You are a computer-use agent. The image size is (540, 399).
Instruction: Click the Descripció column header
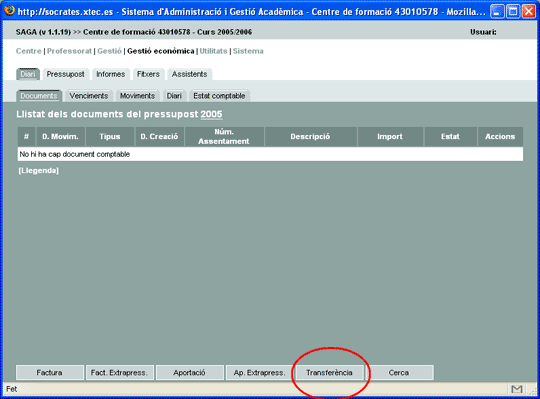click(x=310, y=137)
